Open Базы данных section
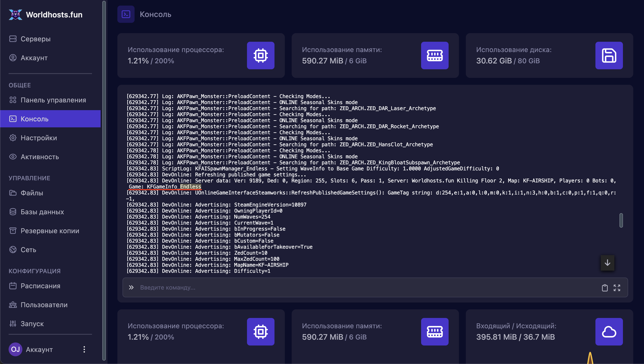Viewport: 644px width, 364px height. [x=42, y=212]
